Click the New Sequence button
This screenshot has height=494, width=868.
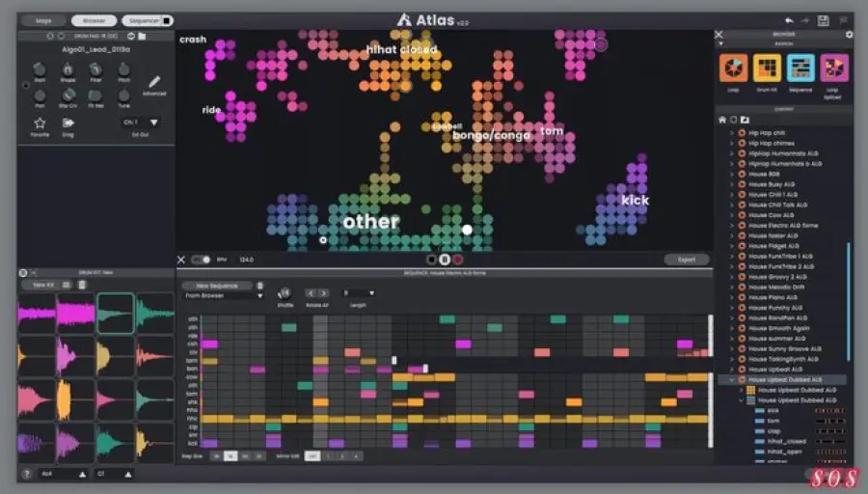click(217, 286)
